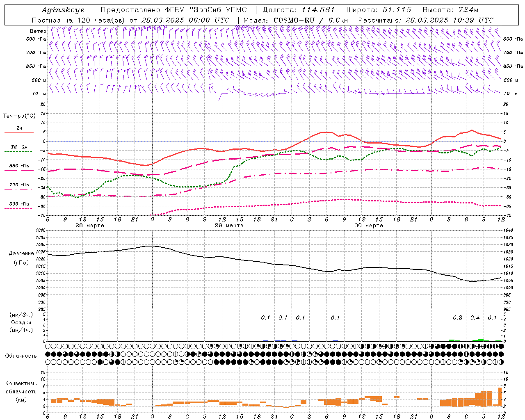
Task: Click the 'Широта: 51.115' latitude value
Action: [x=379, y=10]
